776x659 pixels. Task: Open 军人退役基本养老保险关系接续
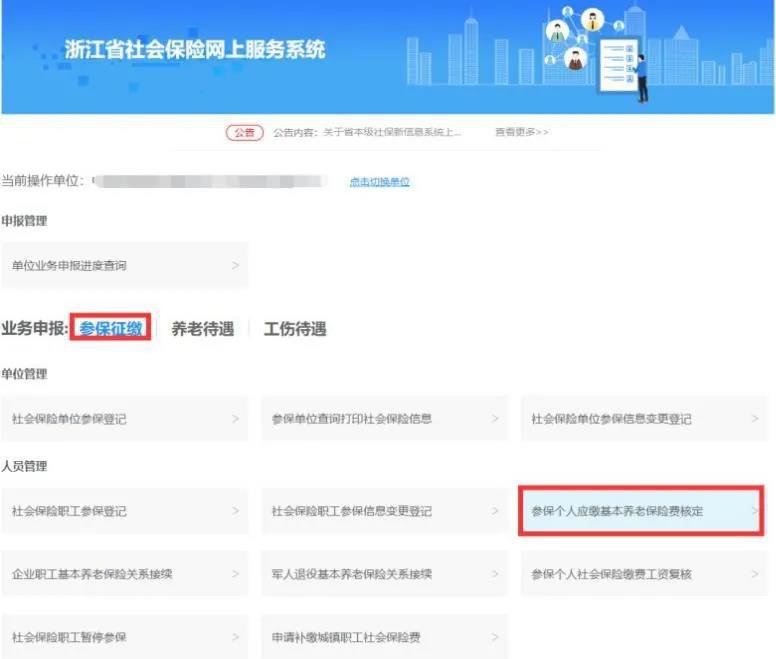[x=384, y=574]
